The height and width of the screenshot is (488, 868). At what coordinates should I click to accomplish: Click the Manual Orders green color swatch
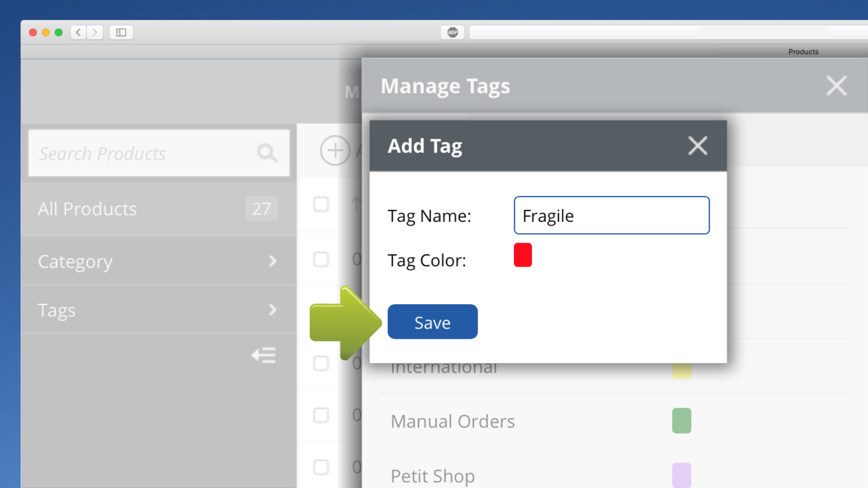click(681, 421)
